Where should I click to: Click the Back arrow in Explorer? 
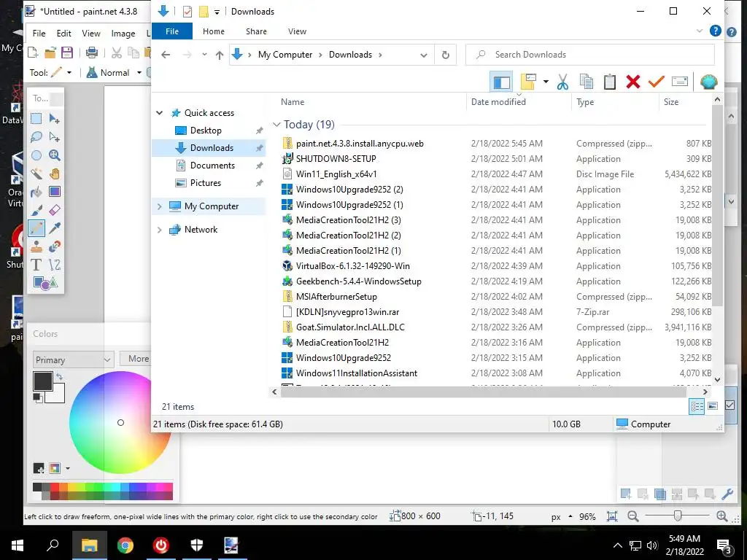click(x=166, y=55)
